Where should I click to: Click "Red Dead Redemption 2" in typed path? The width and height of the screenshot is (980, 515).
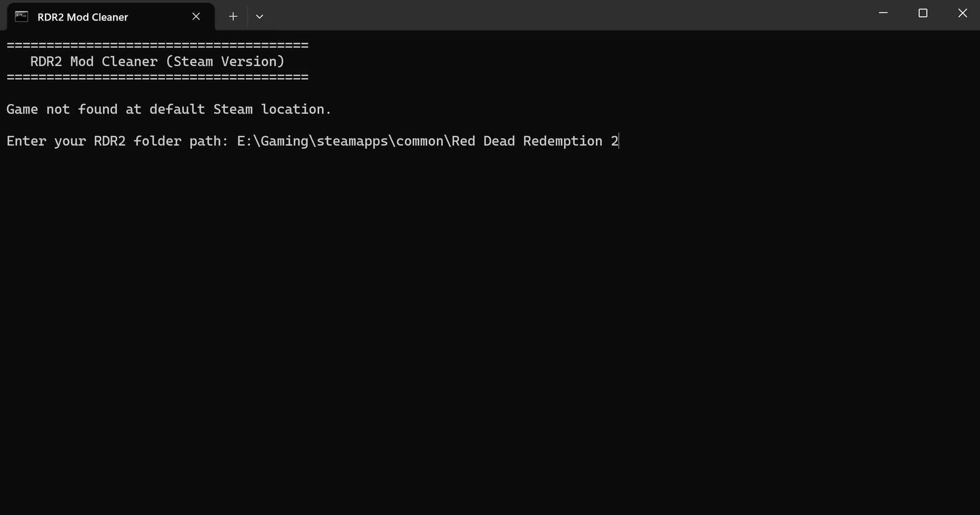tap(535, 141)
